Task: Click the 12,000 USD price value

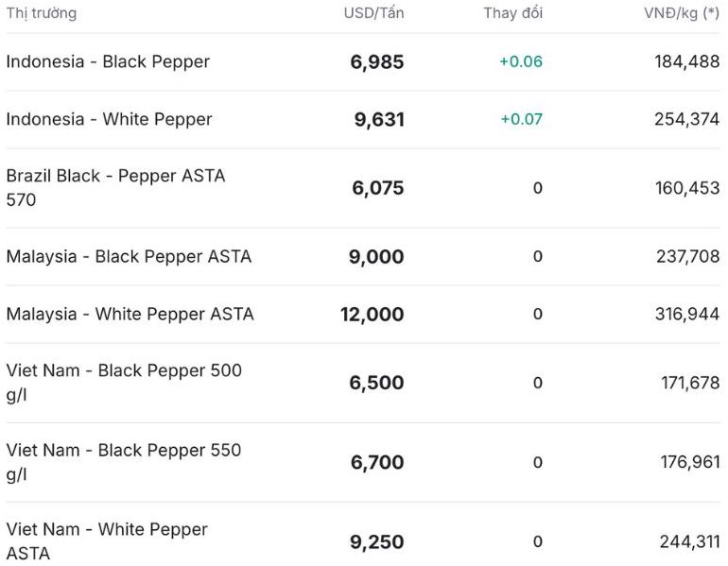Action: click(x=372, y=315)
